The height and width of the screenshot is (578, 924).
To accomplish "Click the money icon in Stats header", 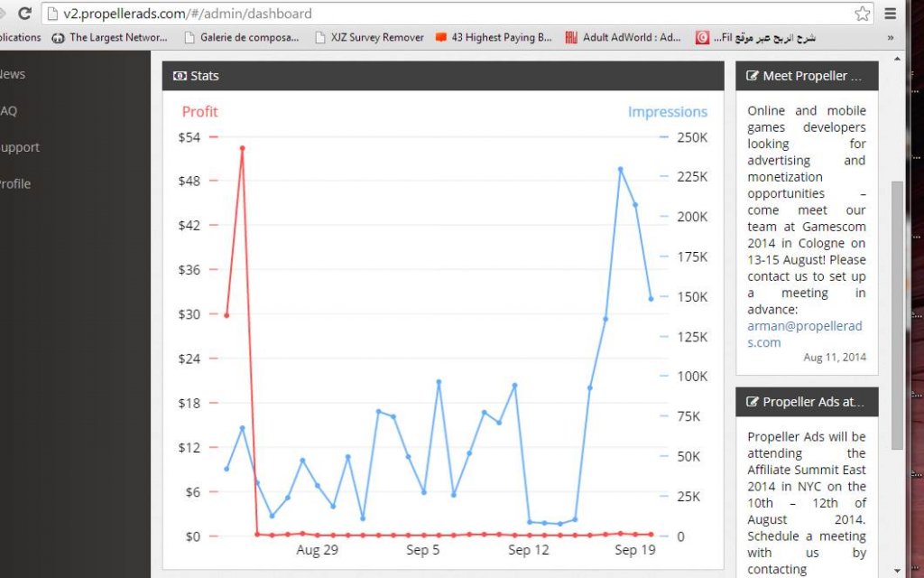I will pyautogui.click(x=180, y=76).
